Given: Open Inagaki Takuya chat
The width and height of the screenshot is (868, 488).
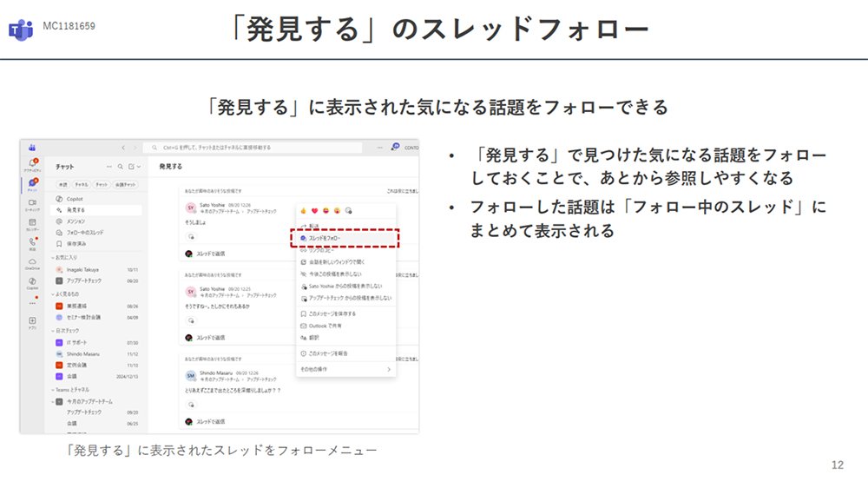Looking at the screenshot, I should [x=96, y=270].
